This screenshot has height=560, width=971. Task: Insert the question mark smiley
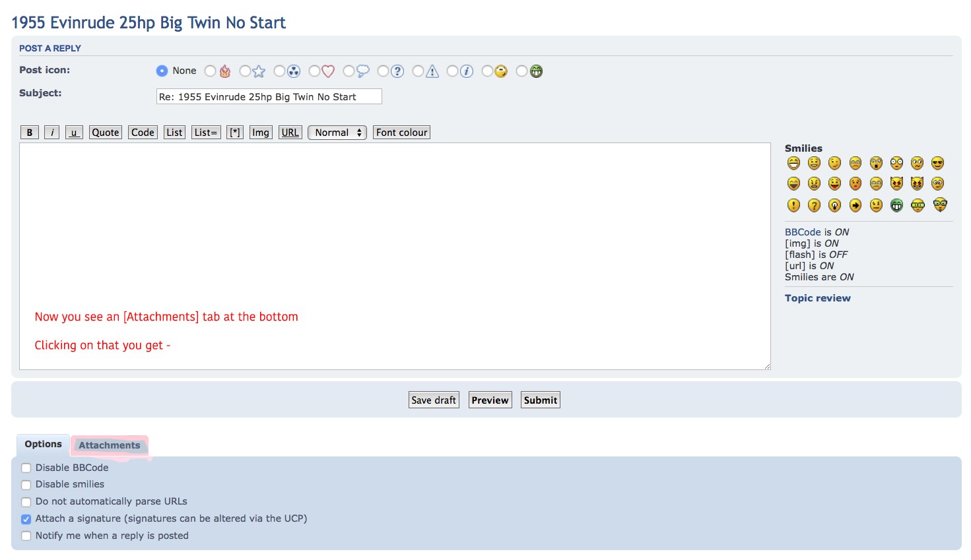click(x=814, y=205)
